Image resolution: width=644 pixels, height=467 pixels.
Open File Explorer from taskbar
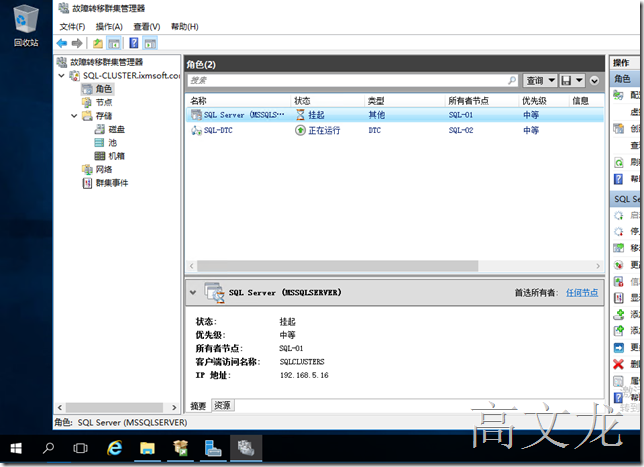pos(147,448)
